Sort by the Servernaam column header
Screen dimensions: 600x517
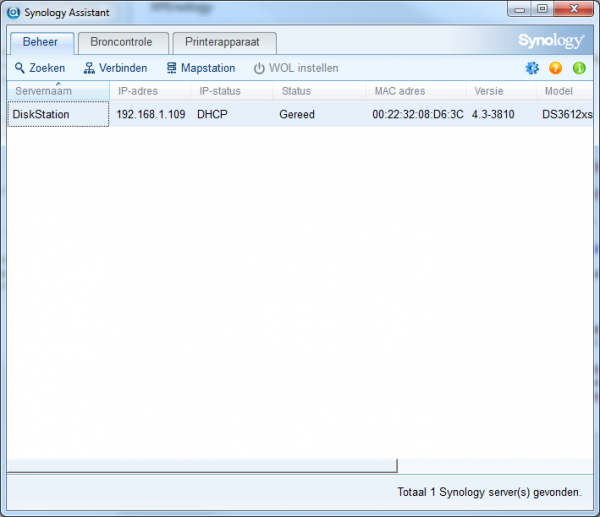(58, 91)
